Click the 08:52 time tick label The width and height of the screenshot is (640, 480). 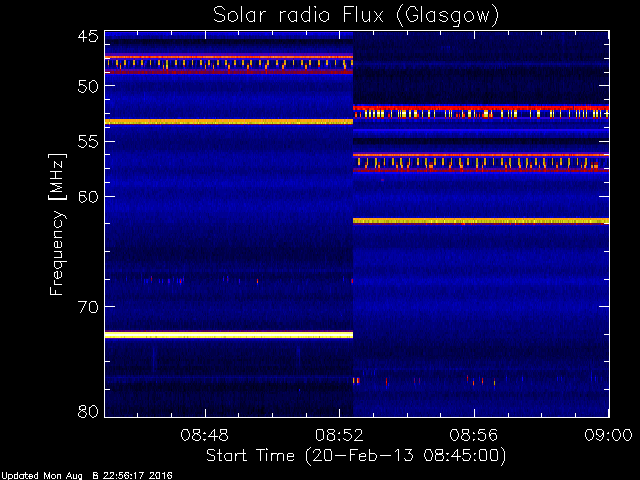pyautogui.click(x=339, y=435)
